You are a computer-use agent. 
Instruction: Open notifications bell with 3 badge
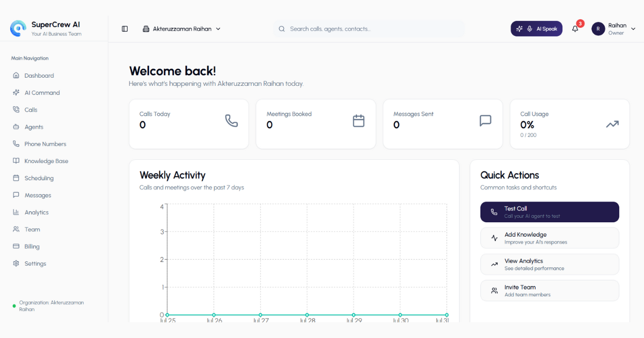(x=575, y=29)
